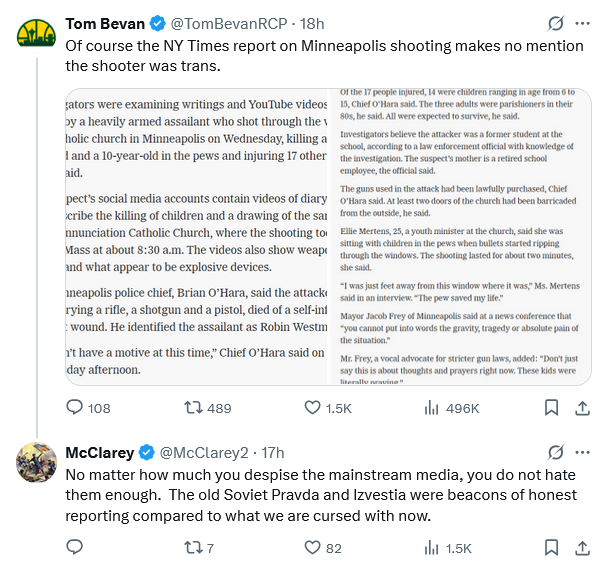Open McClarey's display name link
Viewport: 609px width, 565px height.
coord(99,453)
